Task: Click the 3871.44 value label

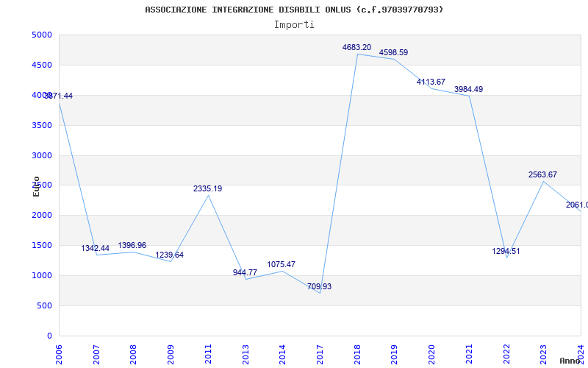Action: 59,96
